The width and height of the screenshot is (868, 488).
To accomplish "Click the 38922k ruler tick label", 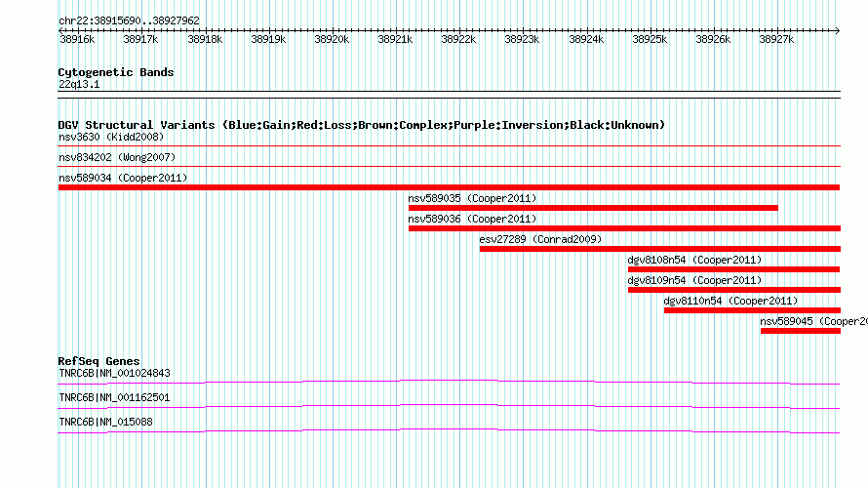I will (x=458, y=39).
